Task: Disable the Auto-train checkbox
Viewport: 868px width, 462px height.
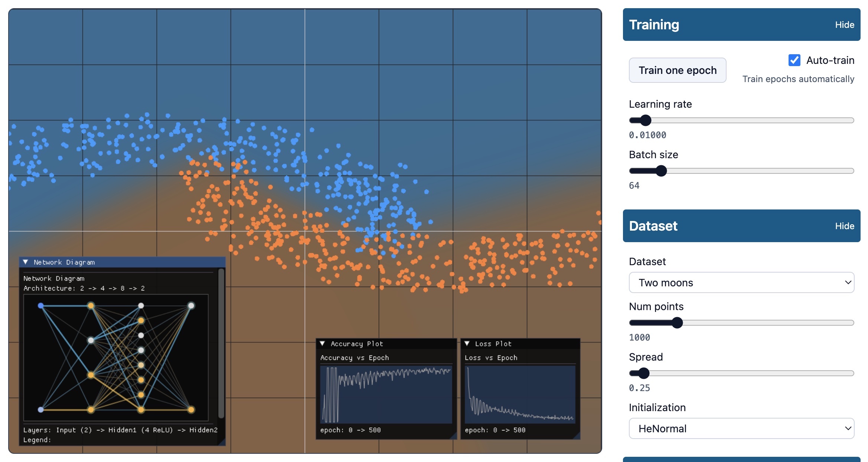Action: (793, 60)
